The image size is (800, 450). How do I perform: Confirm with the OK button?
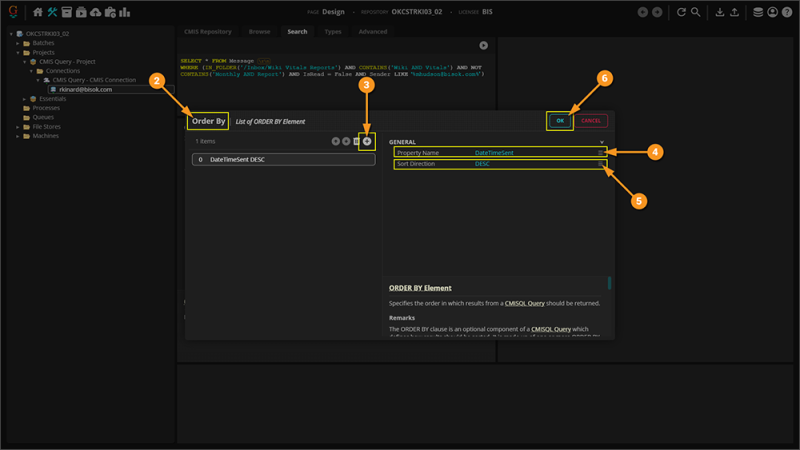[x=560, y=121]
